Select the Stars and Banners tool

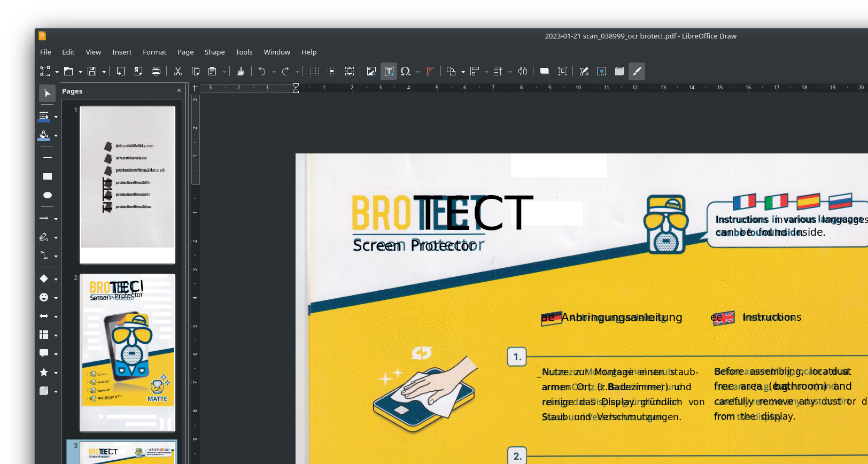(44, 372)
